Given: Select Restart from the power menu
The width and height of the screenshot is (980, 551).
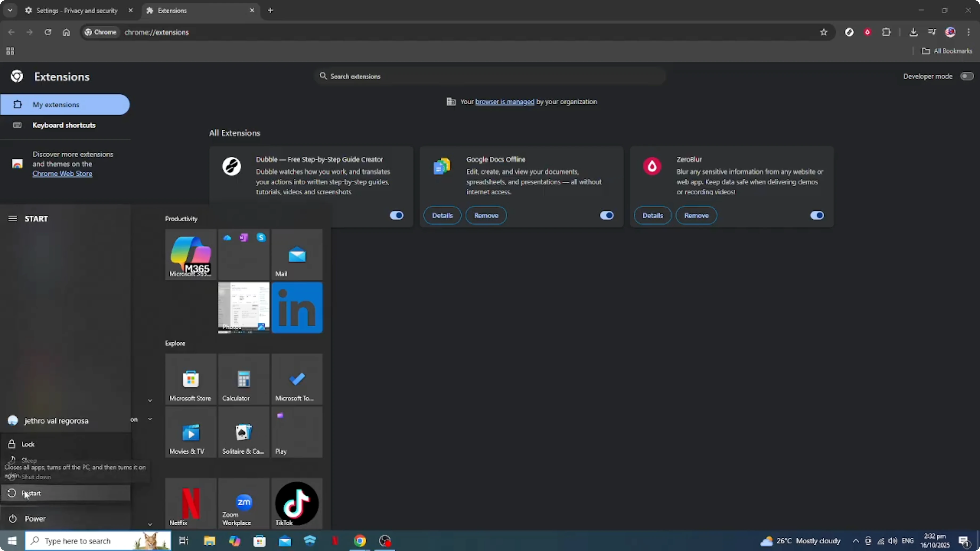Looking at the screenshot, I should [x=65, y=493].
